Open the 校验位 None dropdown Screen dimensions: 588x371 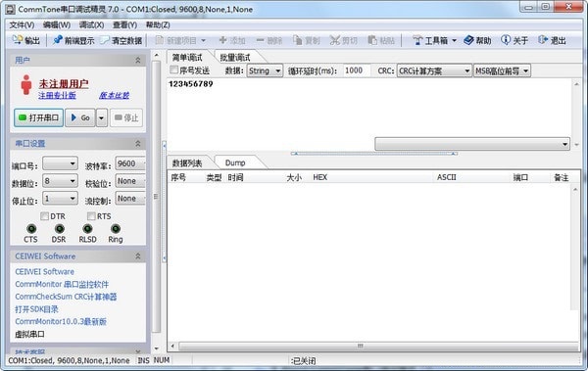pos(130,181)
